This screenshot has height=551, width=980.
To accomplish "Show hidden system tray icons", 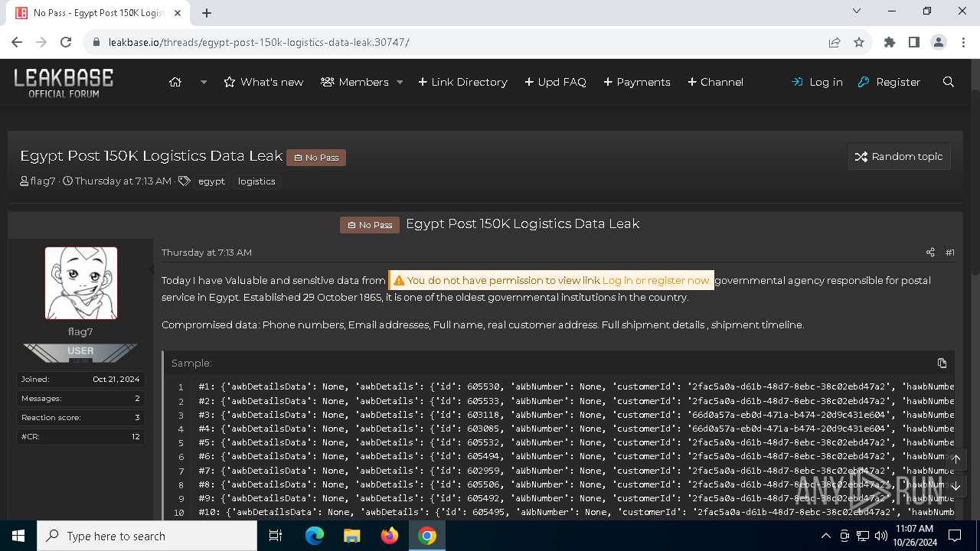I will [x=825, y=536].
